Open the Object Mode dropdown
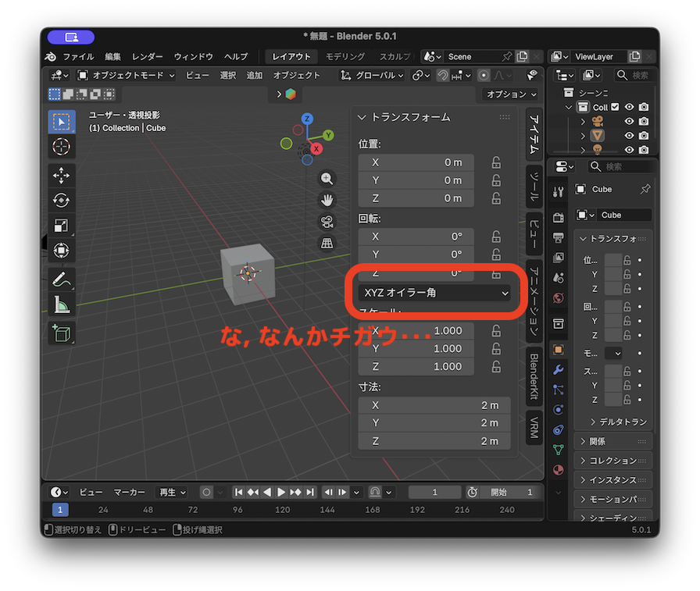This screenshot has height=591, width=700. click(127, 76)
